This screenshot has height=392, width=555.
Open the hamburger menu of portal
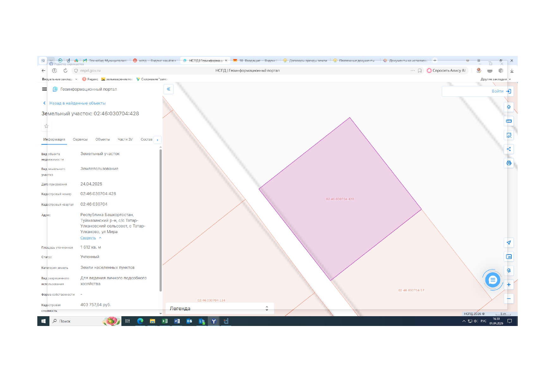click(x=45, y=89)
